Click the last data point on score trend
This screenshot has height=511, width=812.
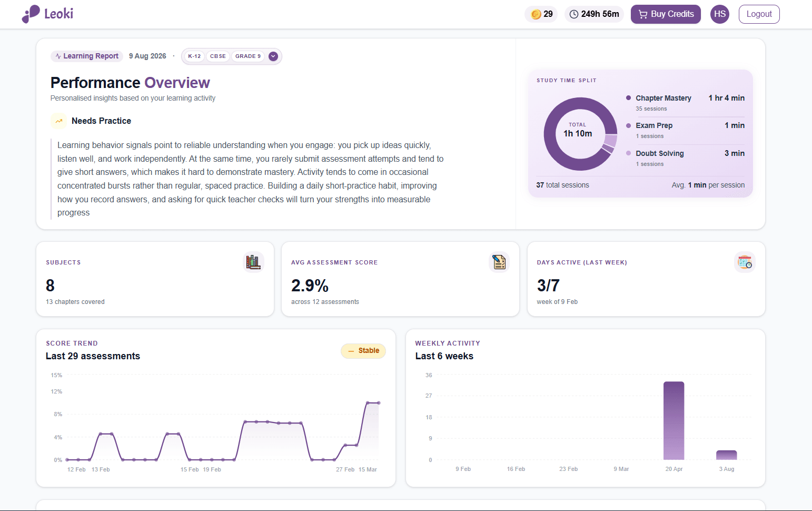point(379,403)
